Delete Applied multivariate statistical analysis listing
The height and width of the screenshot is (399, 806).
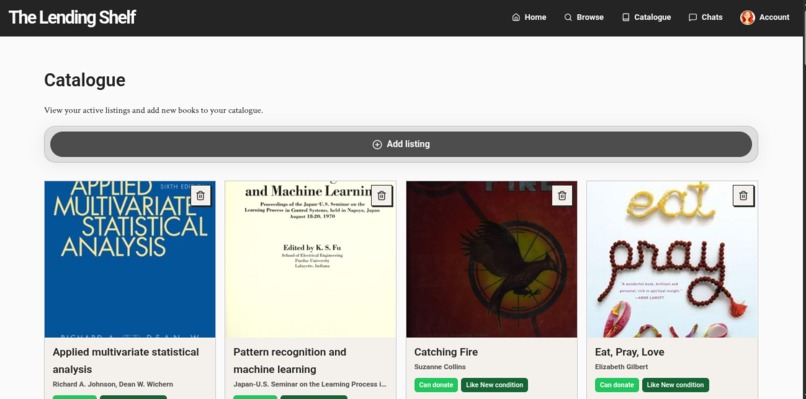(200, 195)
